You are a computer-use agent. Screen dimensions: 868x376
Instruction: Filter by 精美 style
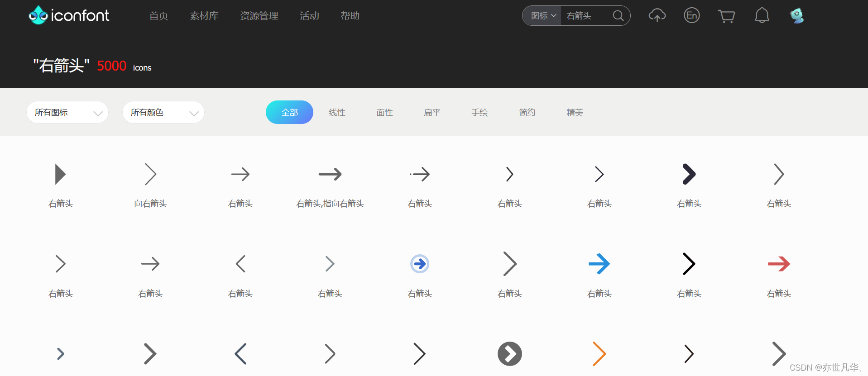coord(575,112)
